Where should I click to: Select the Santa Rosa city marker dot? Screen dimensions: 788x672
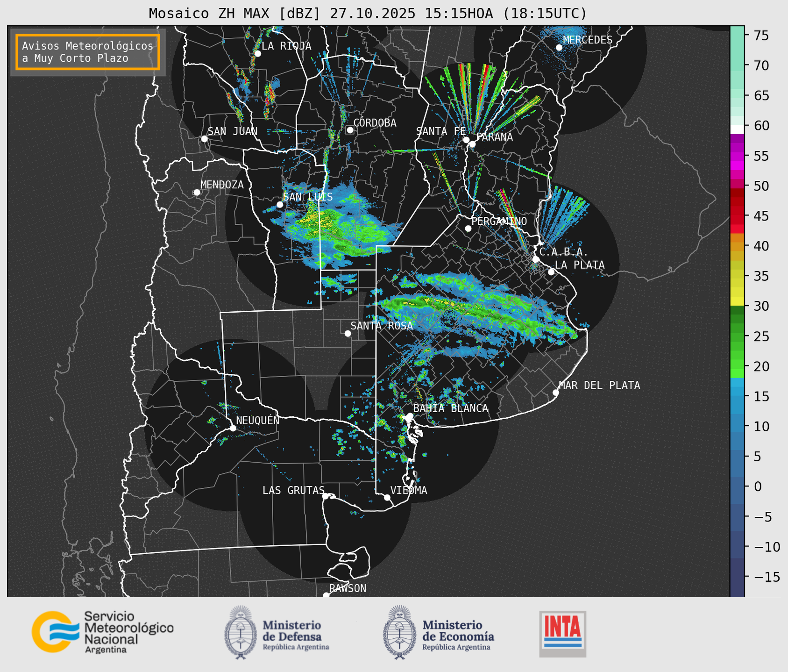click(x=348, y=333)
